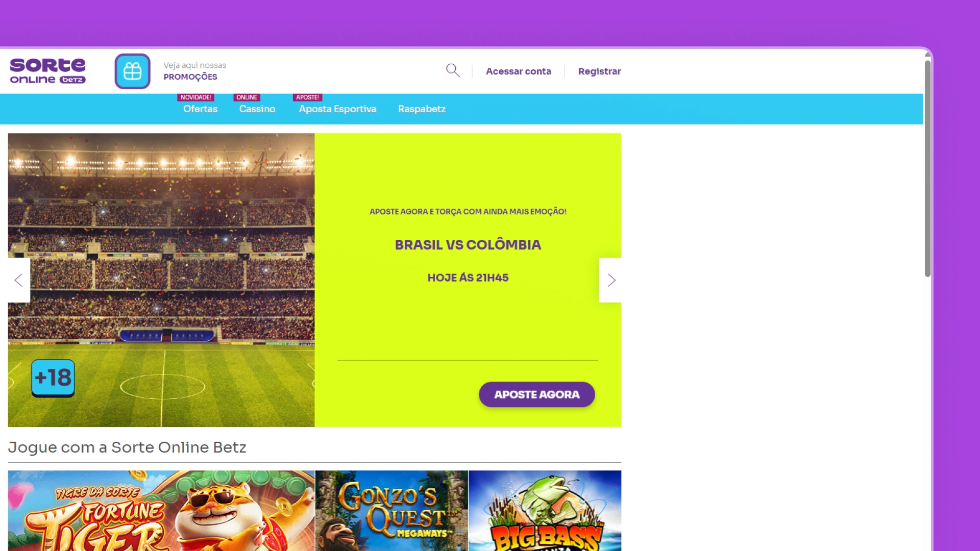The height and width of the screenshot is (551, 980).
Task: Click the APOSTE AGORA button
Action: coord(537,394)
